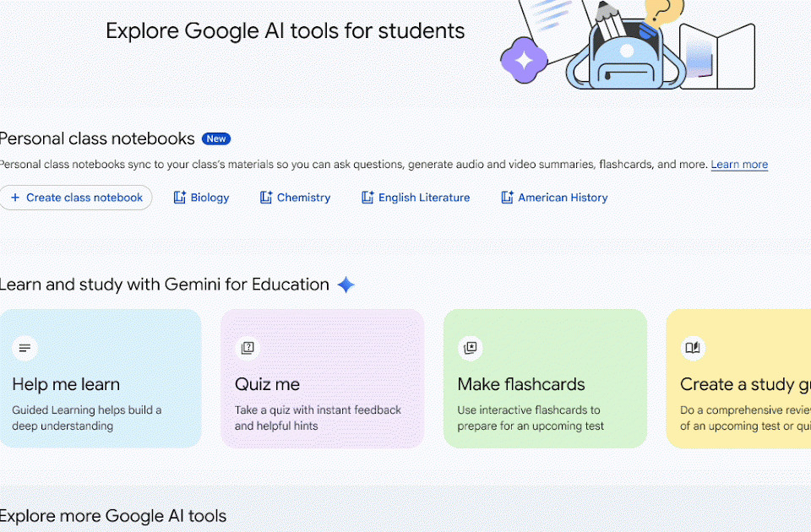Click the Chemistry notebook icon
The image size is (811, 532).
pos(266,198)
